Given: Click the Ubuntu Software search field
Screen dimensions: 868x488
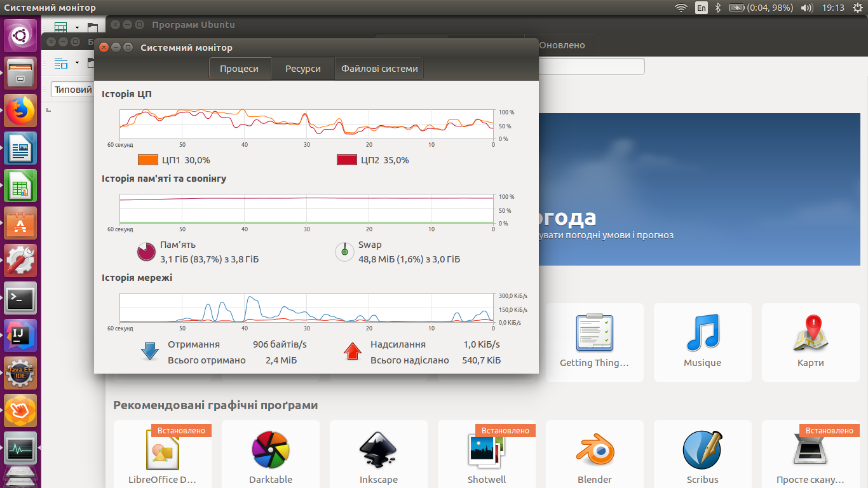Looking at the screenshot, I should coord(591,67).
